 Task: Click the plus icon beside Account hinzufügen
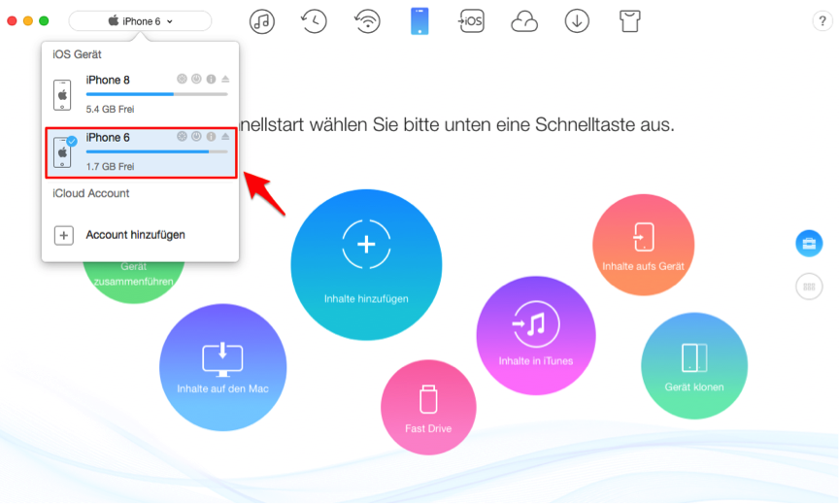(64, 235)
